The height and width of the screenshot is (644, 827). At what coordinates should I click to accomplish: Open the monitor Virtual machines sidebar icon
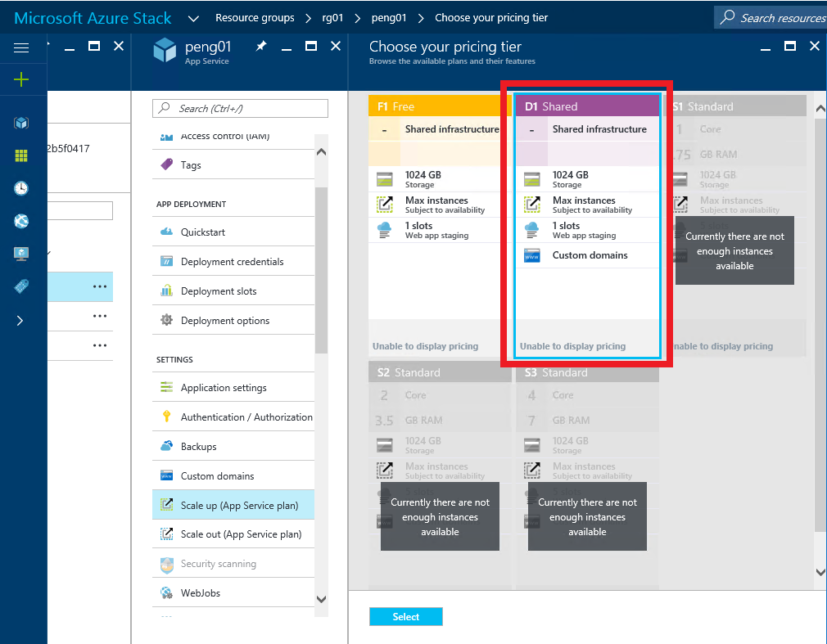click(x=21, y=254)
